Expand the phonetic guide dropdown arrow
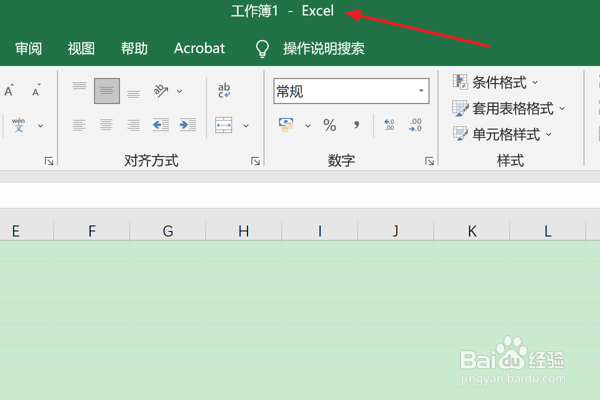This screenshot has height=400, width=600. tap(40, 126)
